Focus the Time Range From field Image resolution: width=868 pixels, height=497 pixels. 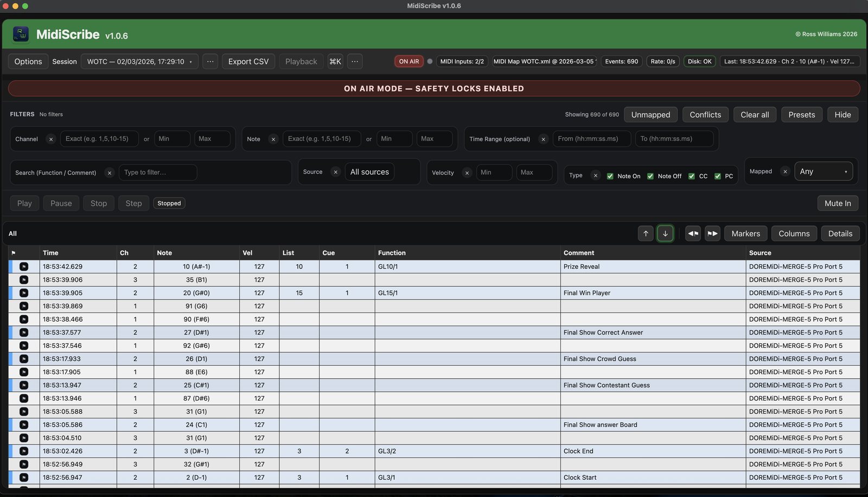pos(592,139)
